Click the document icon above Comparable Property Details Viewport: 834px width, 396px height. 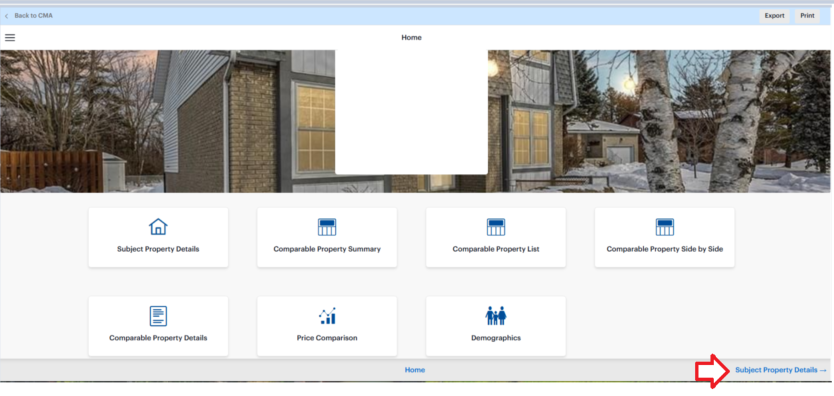[158, 316]
